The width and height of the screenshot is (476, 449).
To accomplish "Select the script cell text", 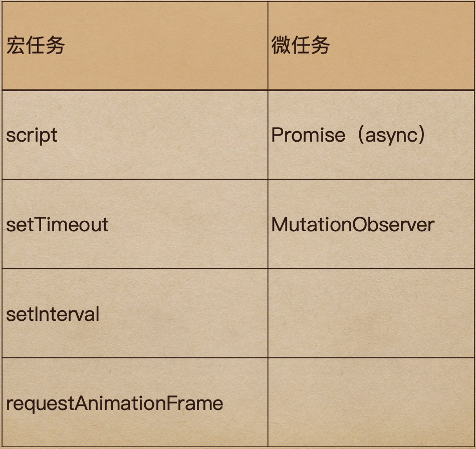I will pyautogui.click(x=32, y=135).
